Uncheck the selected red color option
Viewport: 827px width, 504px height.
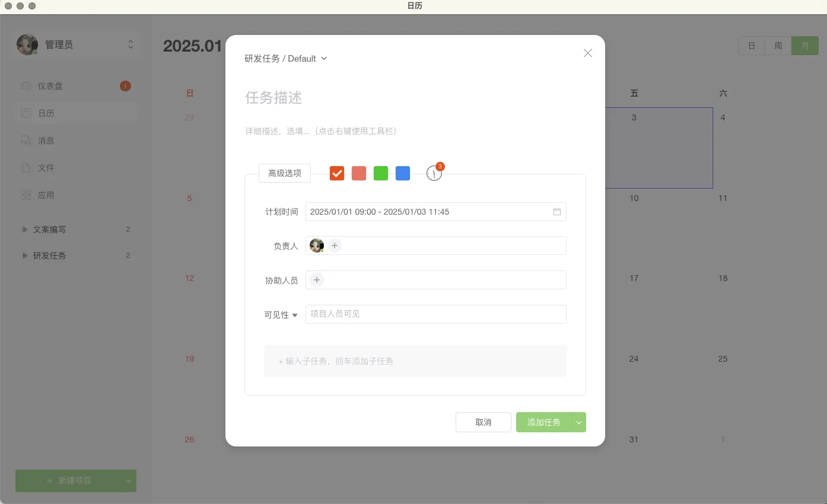click(336, 173)
